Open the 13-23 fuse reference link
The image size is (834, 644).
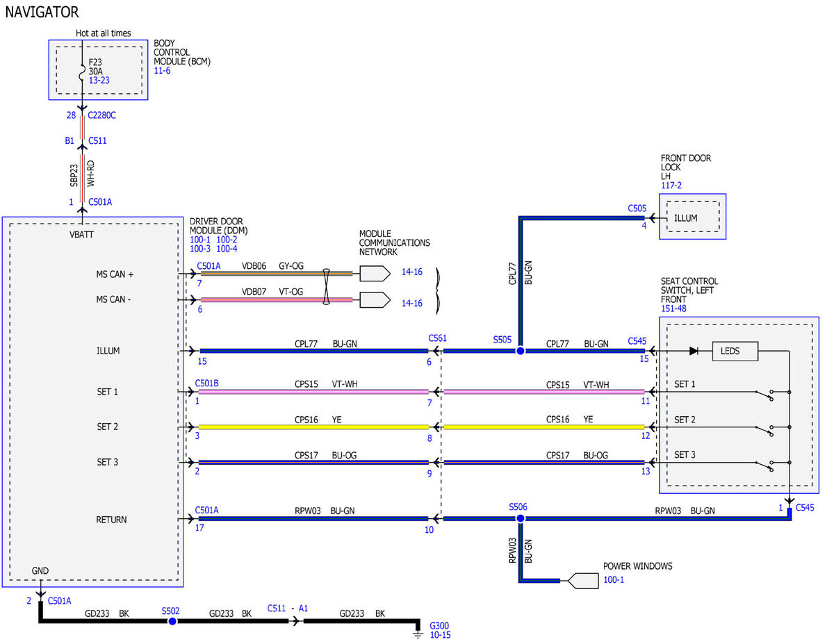99,81
